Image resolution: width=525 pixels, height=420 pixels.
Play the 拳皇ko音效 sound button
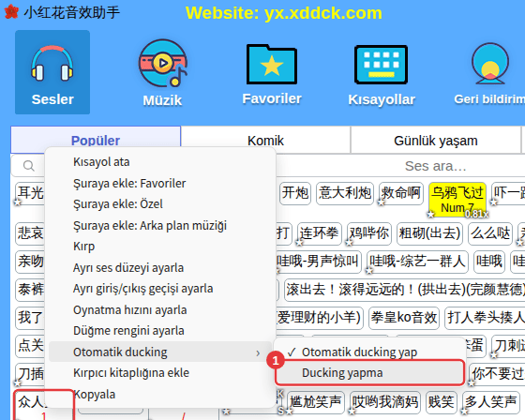(404, 318)
